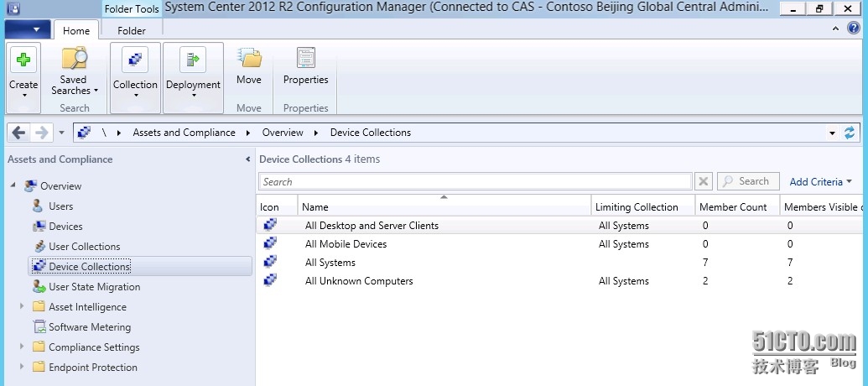868x386 pixels.
Task: Select Software Metering node icon
Action: click(x=39, y=326)
